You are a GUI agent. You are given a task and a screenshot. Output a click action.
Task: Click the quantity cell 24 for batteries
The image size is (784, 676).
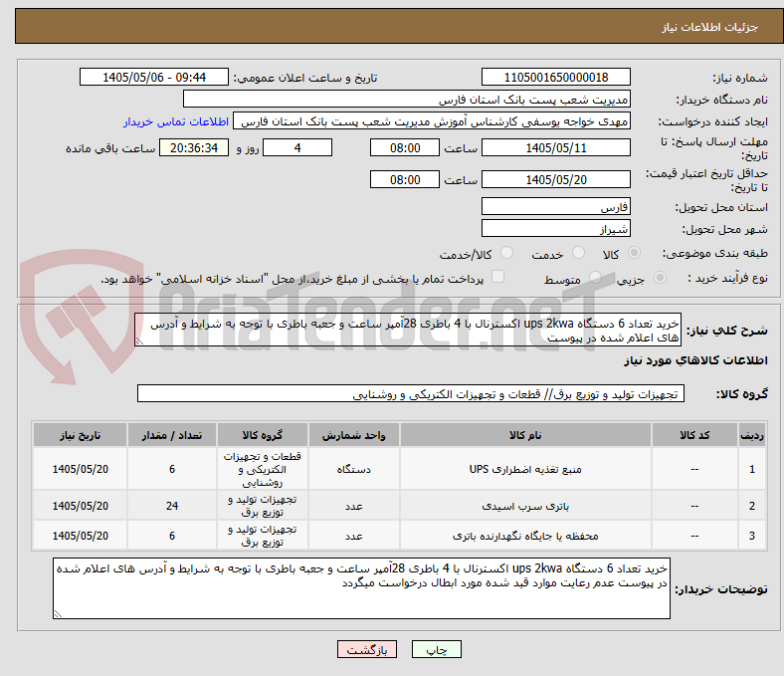pyautogui.click(x=172, y=506)
